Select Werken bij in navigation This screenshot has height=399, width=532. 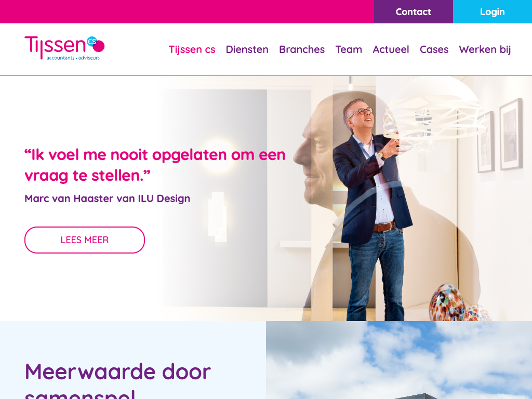tap(485, 49)
